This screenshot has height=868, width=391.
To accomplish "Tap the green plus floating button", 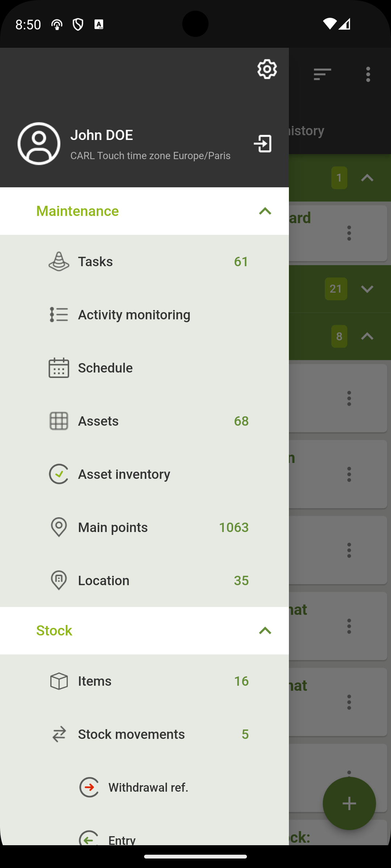I will pos(349,804).
